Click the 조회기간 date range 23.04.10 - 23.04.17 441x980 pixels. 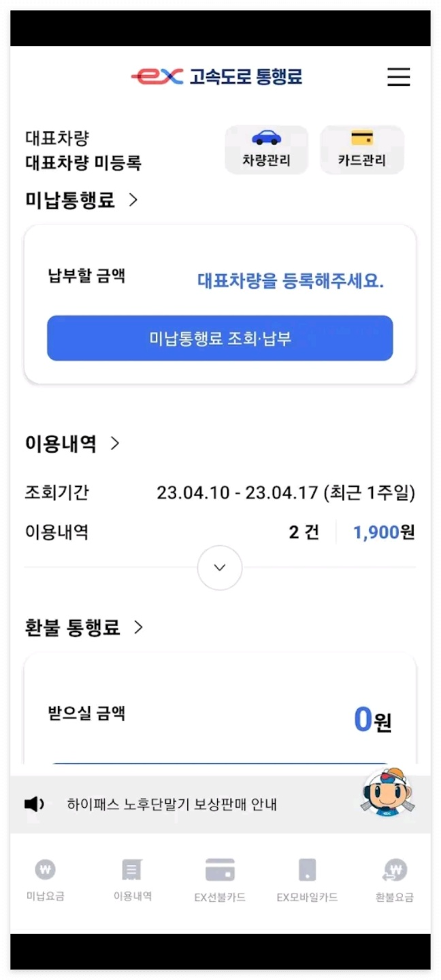285,492
